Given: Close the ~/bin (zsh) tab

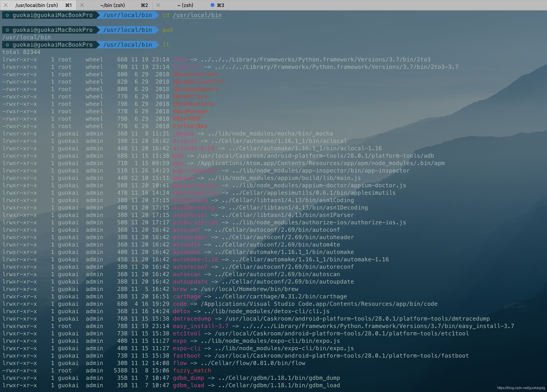Looking at the screenshot, I should 82,5.
